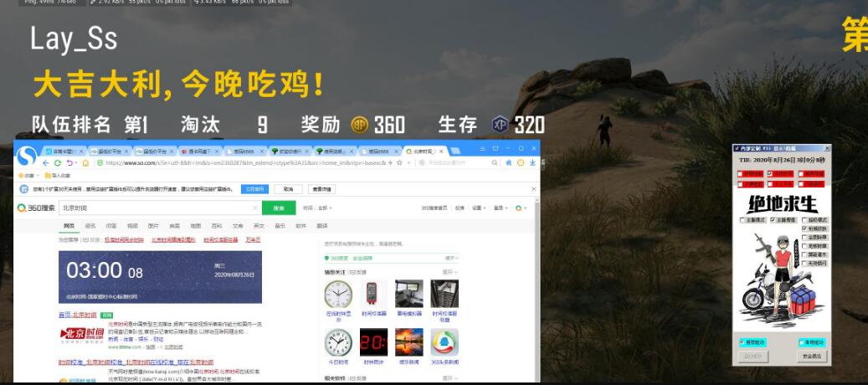Viewport: 868px width, 385px height.
Task: Select the 推荐驱动 cyan radio option
Action: point(752,342)
